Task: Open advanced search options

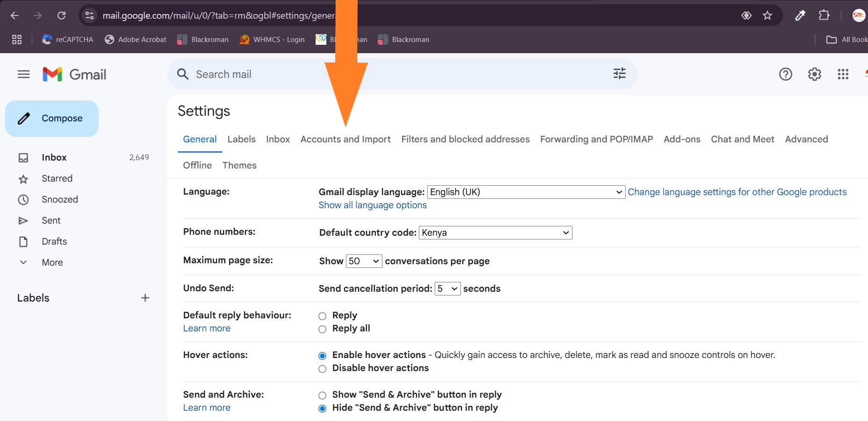Action: tap(619, 74)
